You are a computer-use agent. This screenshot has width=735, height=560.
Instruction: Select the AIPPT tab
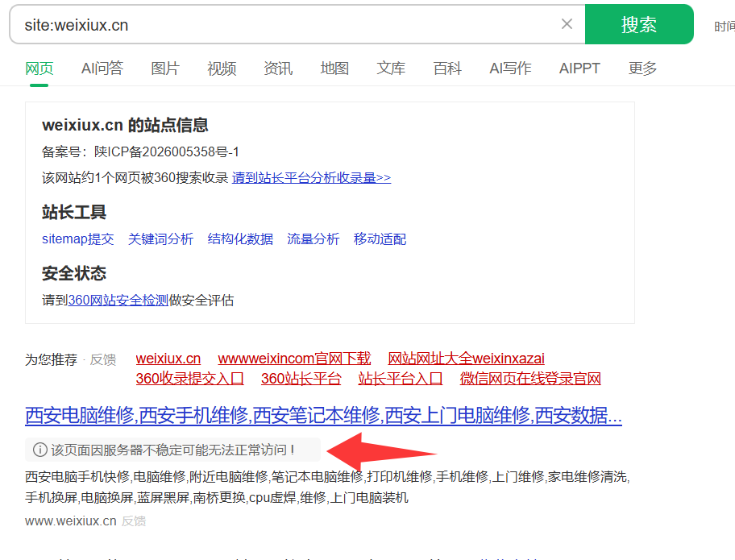coord(579,68)
